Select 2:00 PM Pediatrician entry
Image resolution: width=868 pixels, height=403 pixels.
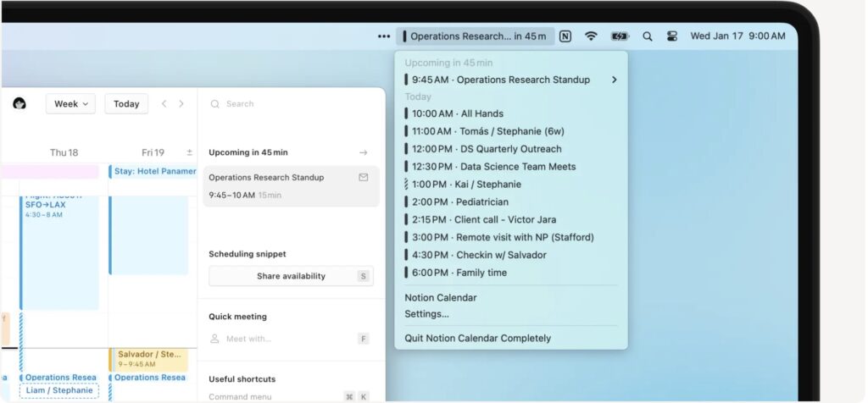click(x=511, y=201)
